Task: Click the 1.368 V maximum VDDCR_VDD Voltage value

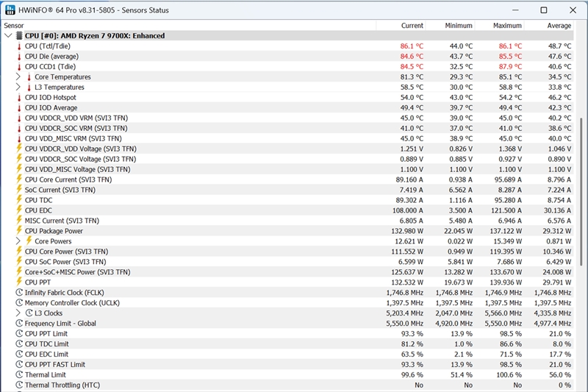Action: click(x=510, y=149)
